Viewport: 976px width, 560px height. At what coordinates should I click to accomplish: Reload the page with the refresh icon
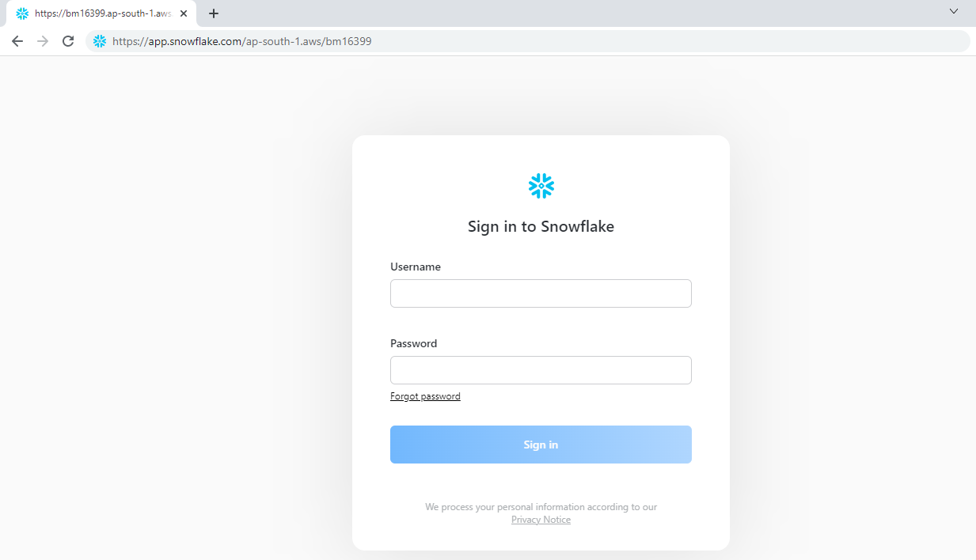pyautogui.click(x=68, y=41)
